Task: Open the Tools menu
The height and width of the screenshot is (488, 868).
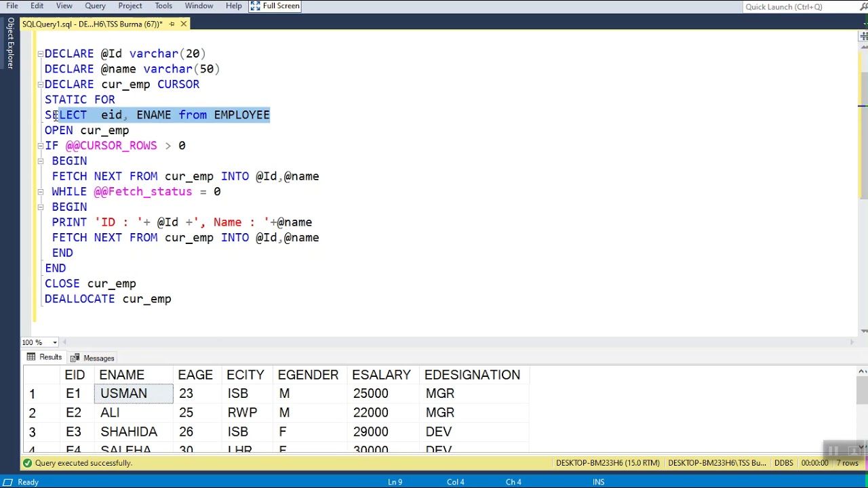Action: pos(163,6)
